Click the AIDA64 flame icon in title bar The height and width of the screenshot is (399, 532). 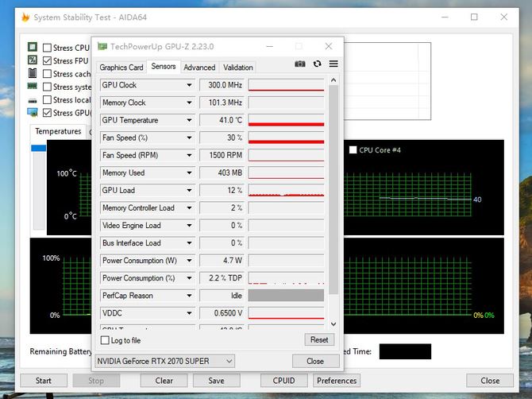(x=25, y=17)
